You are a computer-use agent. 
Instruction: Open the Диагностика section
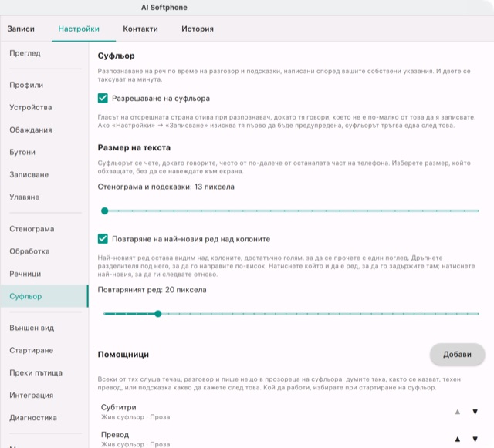click(44, 417)
